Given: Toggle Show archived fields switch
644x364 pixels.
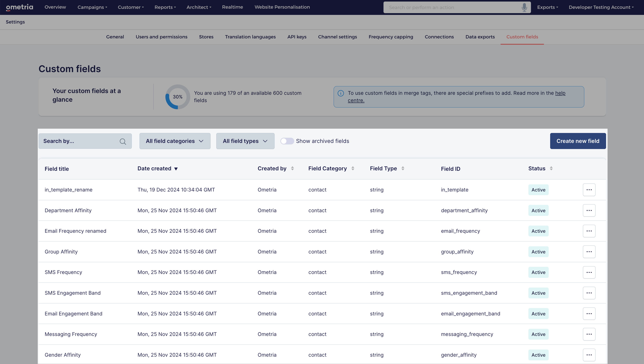Looking at the screenshot, I should coord(287,141).
